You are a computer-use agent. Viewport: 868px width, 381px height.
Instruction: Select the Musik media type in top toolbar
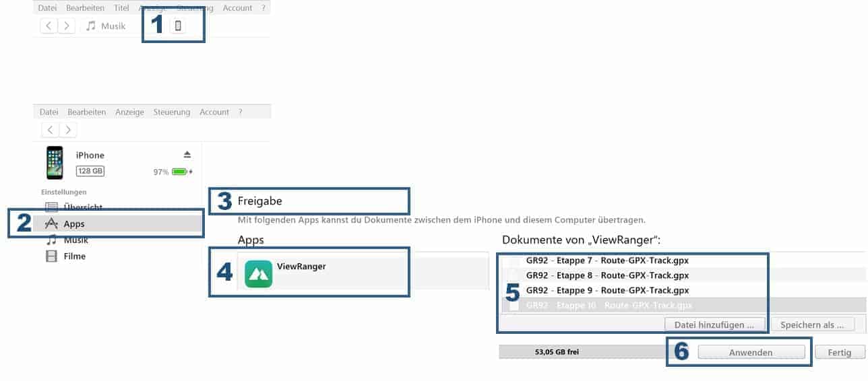[x=106, y=26]
